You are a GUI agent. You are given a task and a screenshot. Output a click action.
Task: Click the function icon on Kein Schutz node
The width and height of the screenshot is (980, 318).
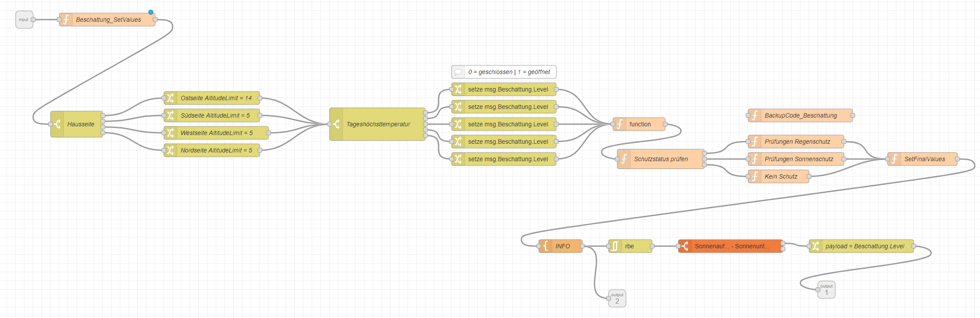tap(755, 176)
